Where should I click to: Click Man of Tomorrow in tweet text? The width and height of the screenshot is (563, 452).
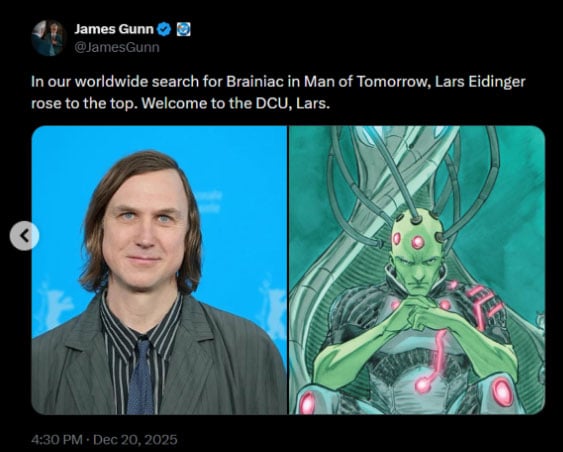pos(367,82)
